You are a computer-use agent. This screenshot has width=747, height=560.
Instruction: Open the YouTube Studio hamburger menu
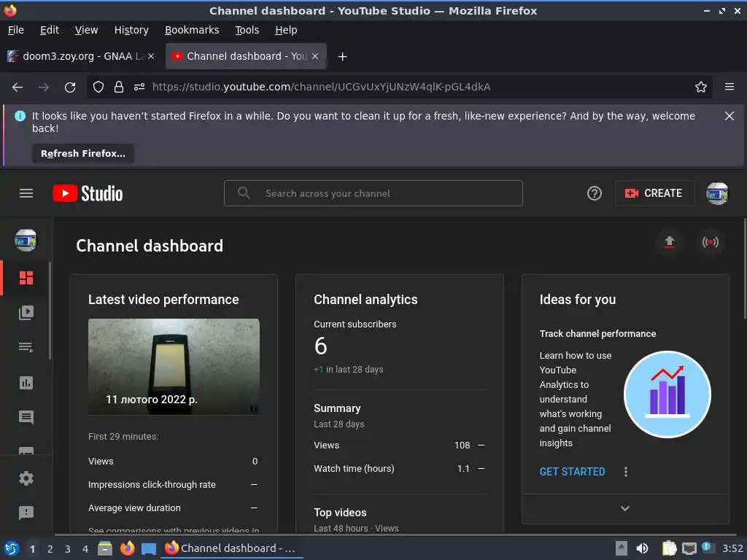click(26, 193)
